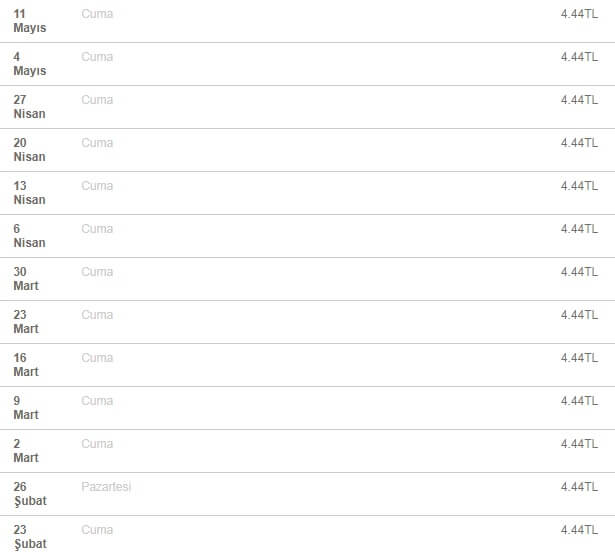Image resolution: width=615 pixels, height=552 pixels.
Task: Click the 23 Mart date label
Action: [26, 322]
